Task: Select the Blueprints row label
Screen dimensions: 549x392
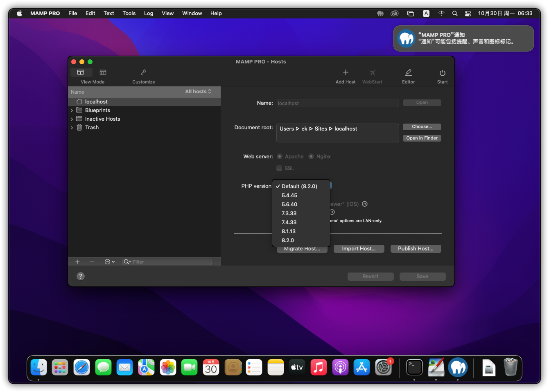Action: coord(97,110)
